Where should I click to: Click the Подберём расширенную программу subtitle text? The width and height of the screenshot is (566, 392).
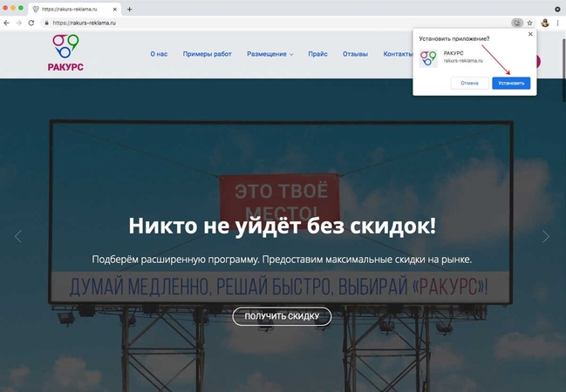[282, 260]
